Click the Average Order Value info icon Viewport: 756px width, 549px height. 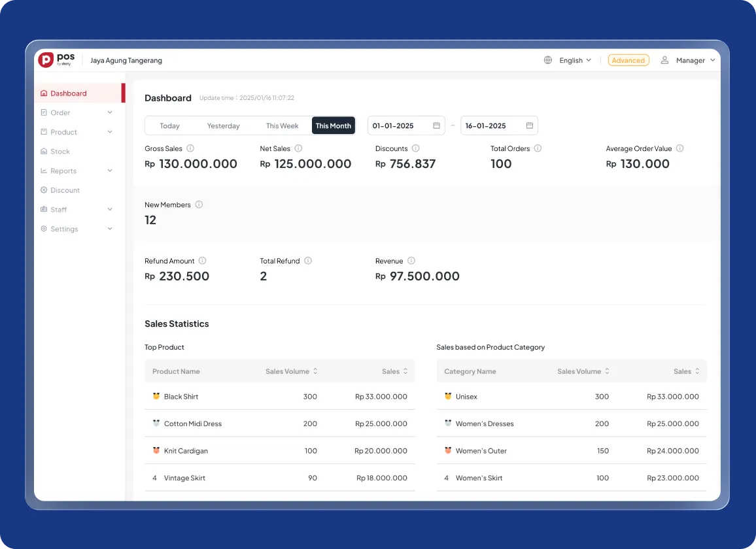(x=679, y=148)
